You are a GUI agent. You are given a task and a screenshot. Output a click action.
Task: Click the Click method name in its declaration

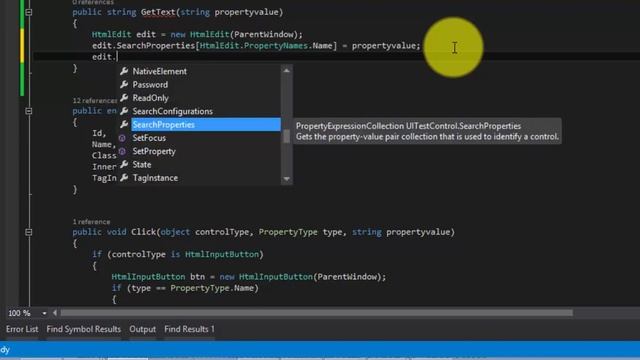pos(143,232)
